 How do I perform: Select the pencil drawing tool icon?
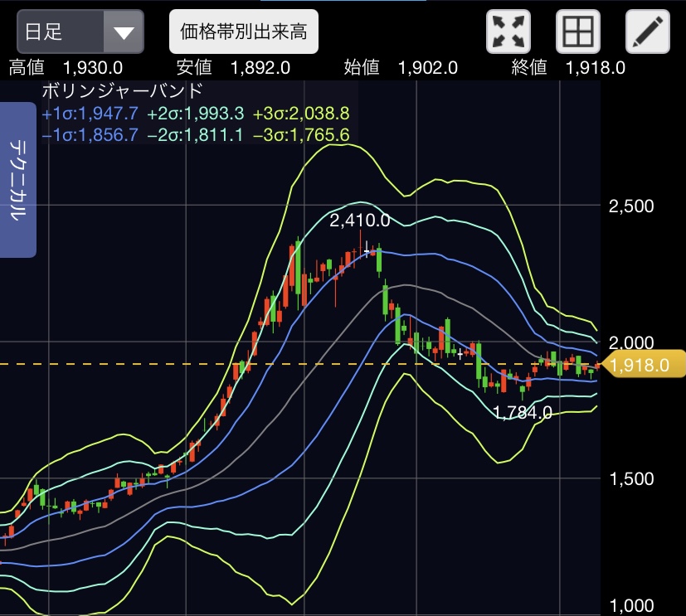coord(648,32)
